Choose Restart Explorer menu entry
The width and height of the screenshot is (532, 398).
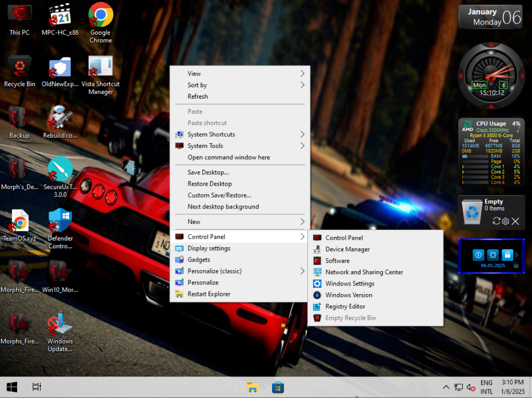240,294
